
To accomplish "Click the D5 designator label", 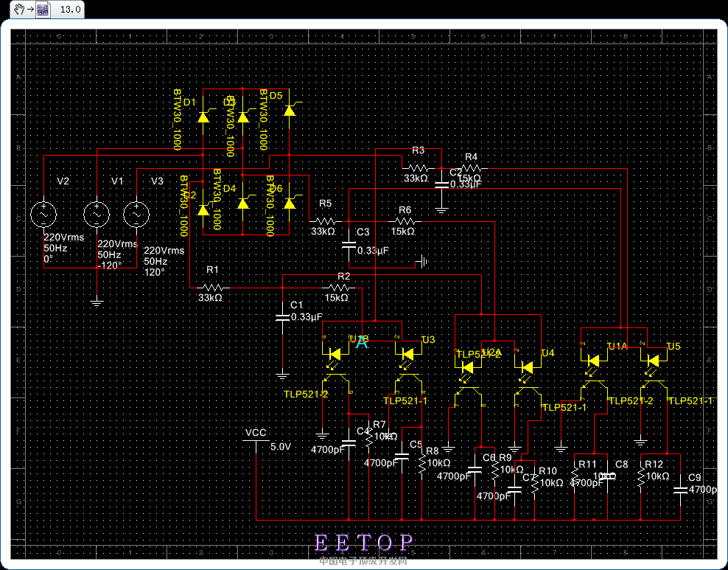I will click(x=276, y=96).
